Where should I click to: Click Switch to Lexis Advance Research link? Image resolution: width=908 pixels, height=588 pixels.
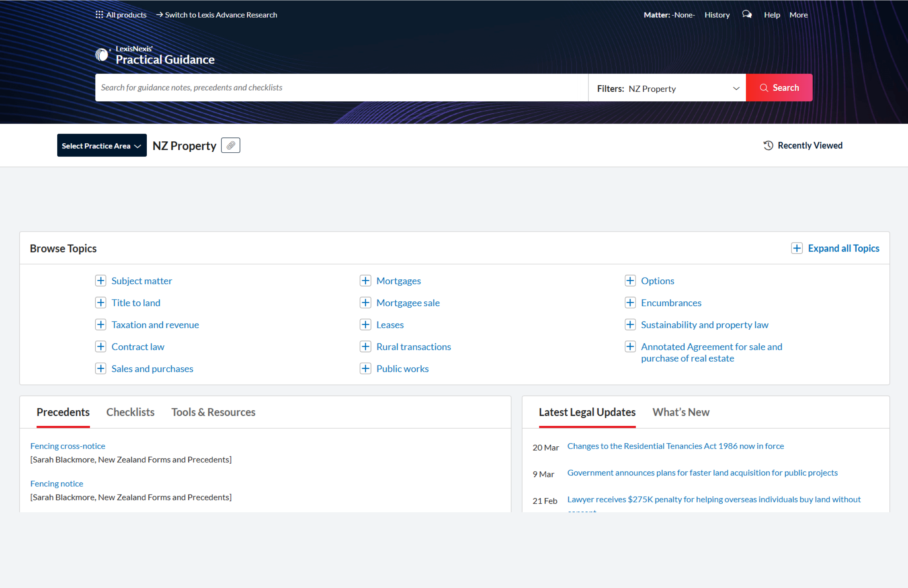[x=217, y=15]
